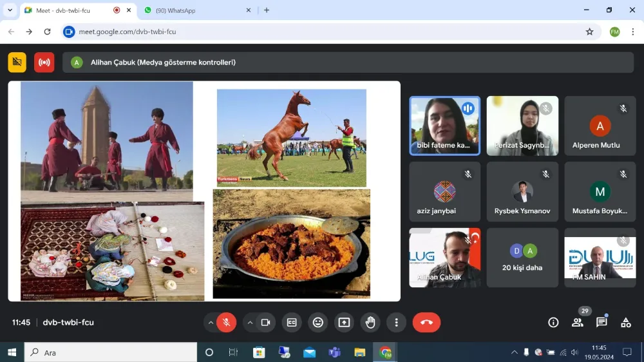Screen dimensions: 644x362
Task: Unmute the microphone button
Action: [226, 323]
